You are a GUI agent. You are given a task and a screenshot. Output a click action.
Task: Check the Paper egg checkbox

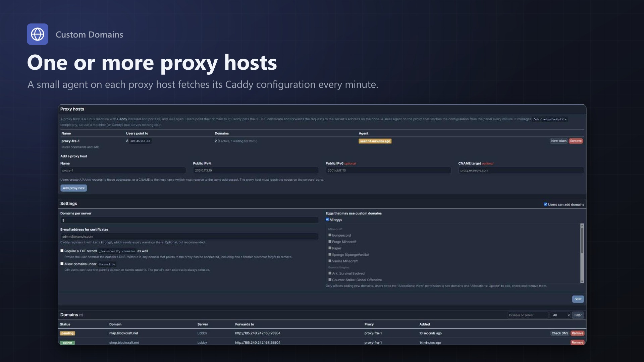tap(330, 248)
